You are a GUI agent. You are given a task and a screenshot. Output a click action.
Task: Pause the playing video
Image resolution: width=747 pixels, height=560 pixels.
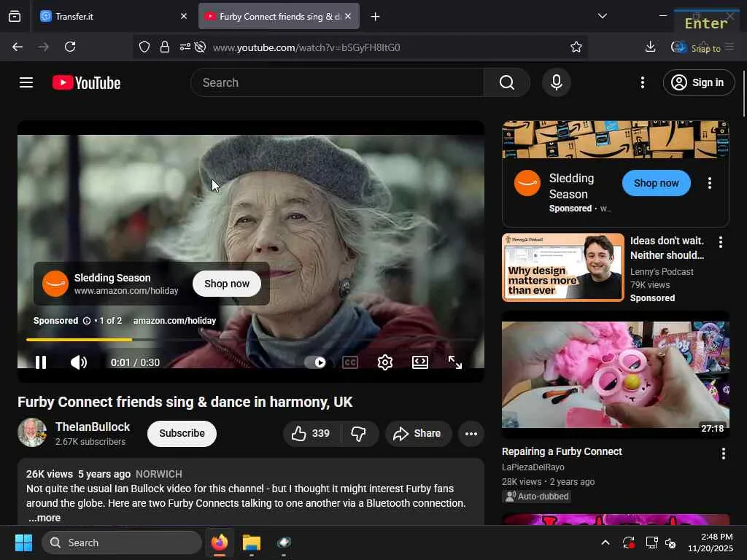41,362
